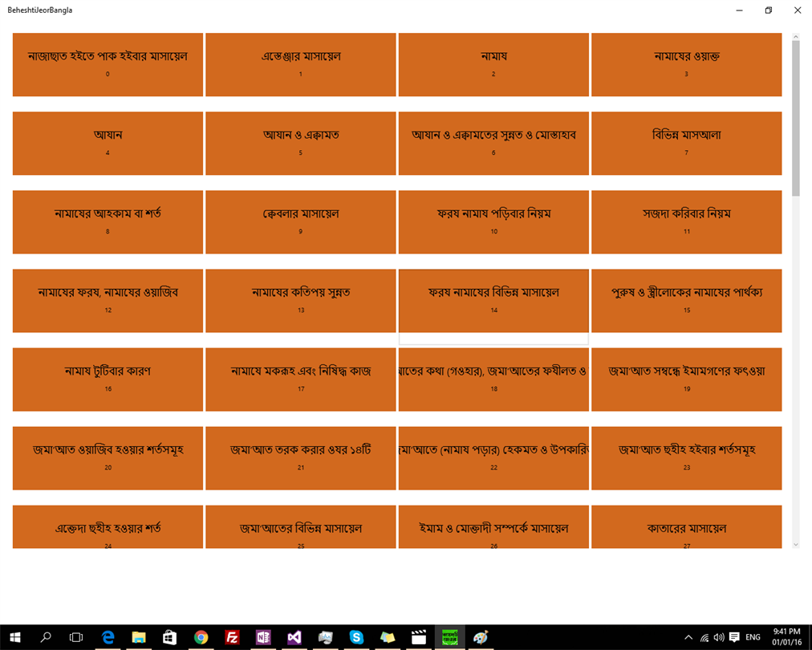Select chapter tile numbered 23
This screenshot has height=650, width=812.
click(x=687, y=458)
